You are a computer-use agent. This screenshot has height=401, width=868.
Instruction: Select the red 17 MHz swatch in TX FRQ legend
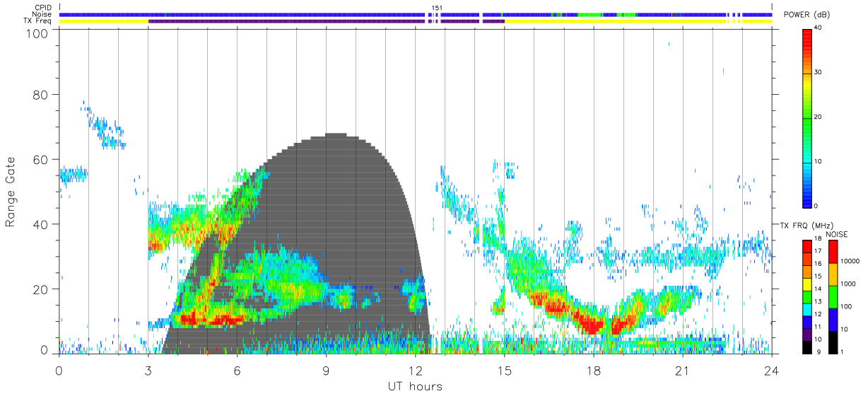[x=807, y=245]
